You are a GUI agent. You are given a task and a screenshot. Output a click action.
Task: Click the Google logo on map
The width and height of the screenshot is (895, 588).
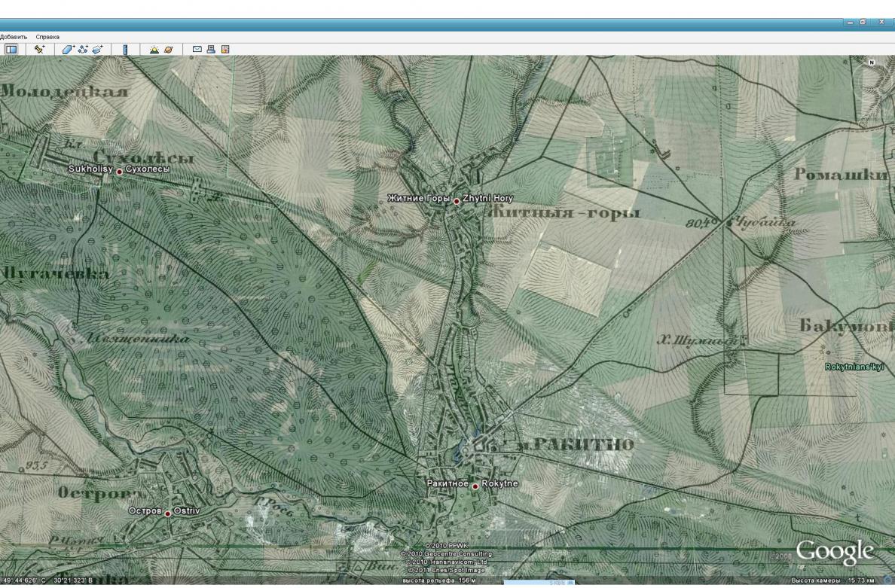(x=835, y=552)
